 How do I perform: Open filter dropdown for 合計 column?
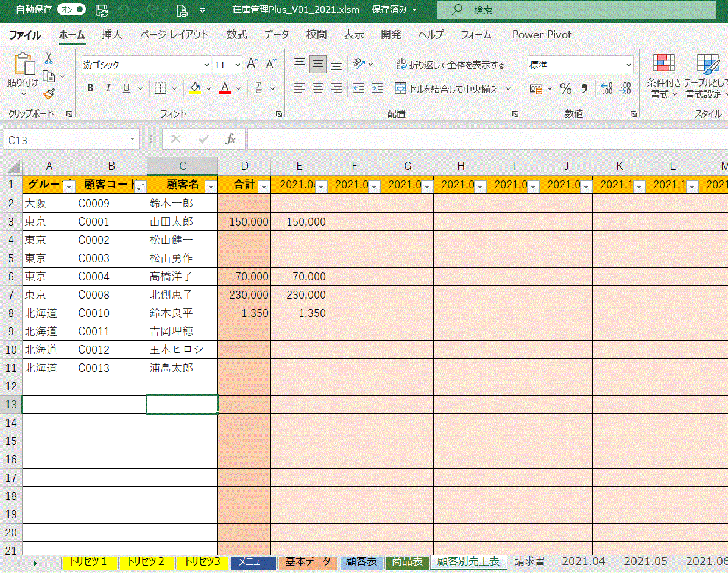click(x=264, y=187)
